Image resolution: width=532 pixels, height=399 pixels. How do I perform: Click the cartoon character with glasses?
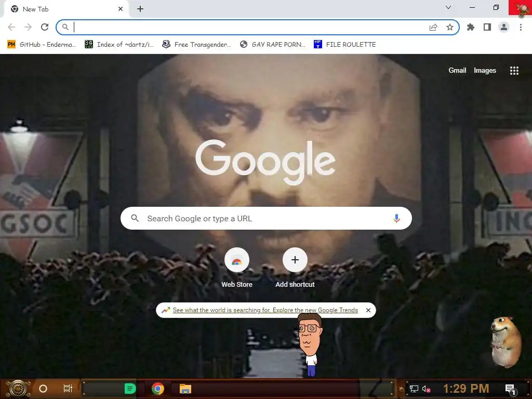pyautogui.click(x=310, y=345)
